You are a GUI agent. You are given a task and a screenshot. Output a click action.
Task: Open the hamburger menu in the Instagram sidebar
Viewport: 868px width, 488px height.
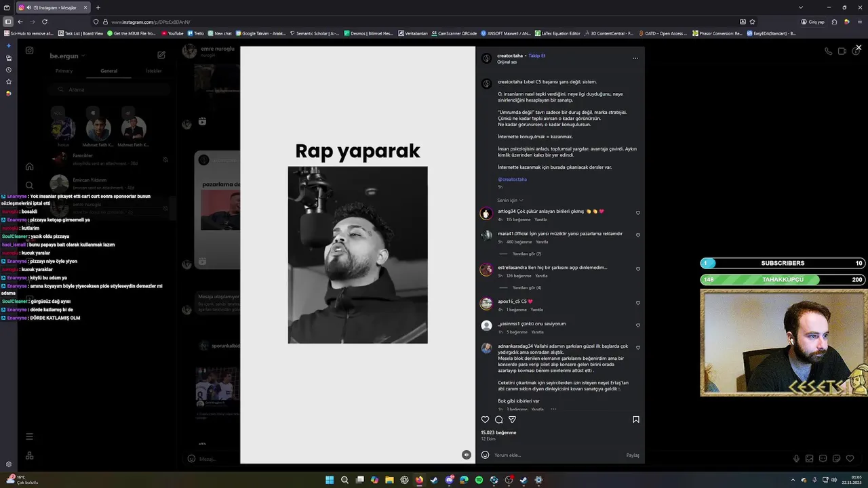29,436
